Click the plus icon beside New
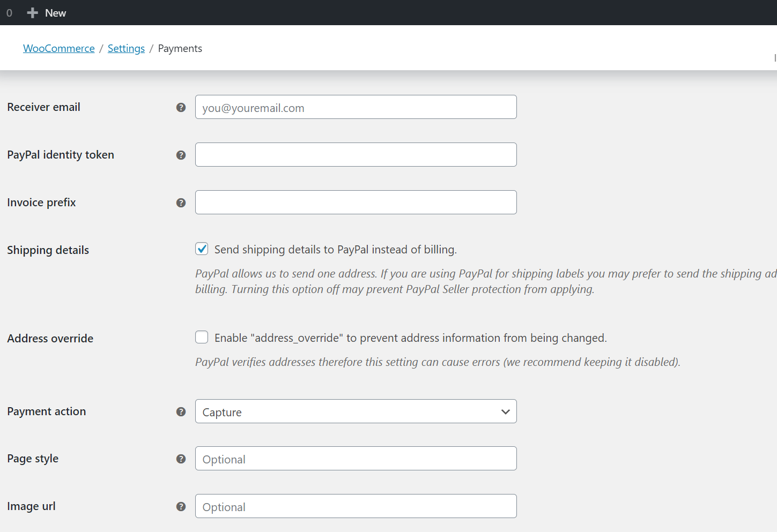 coord(33,13)
